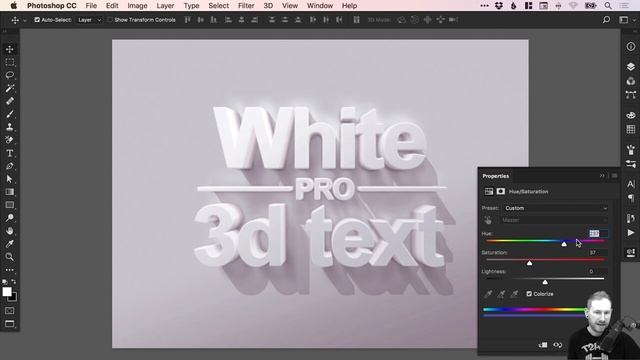Open the File menu
The width and height of the screenshot is (640, 360).
[91, 6]
